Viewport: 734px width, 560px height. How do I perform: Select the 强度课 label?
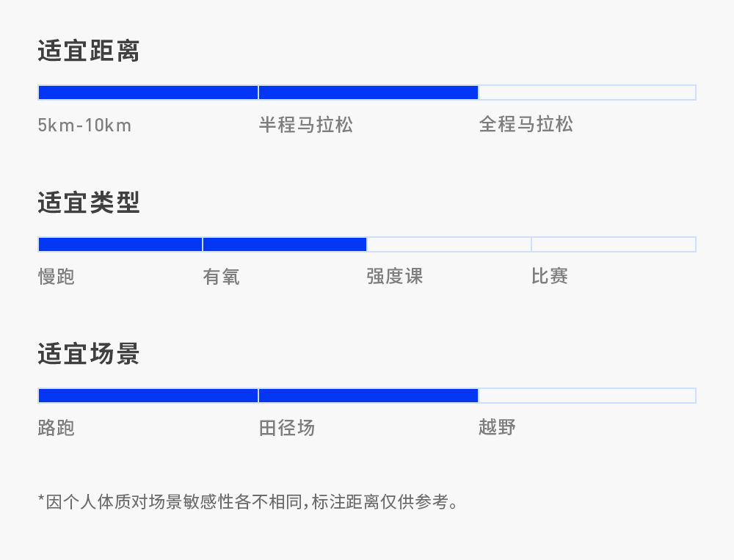pyautogui.click(x=395, y=277)
